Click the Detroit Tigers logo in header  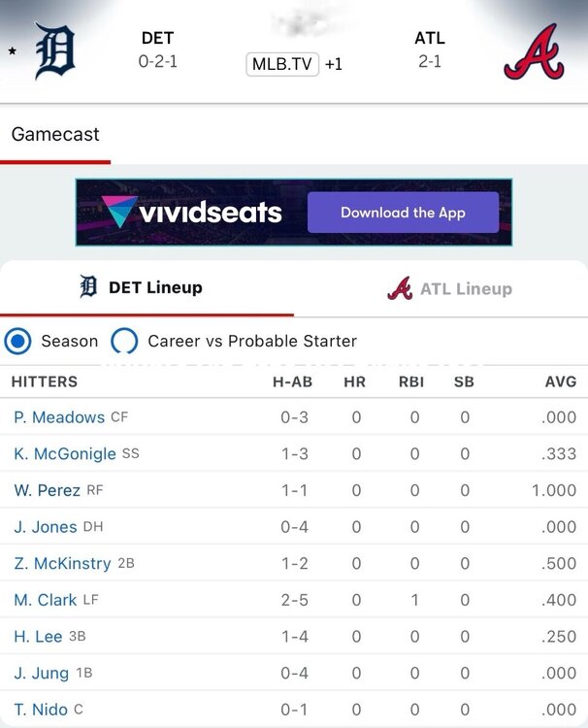pos(54,51)
